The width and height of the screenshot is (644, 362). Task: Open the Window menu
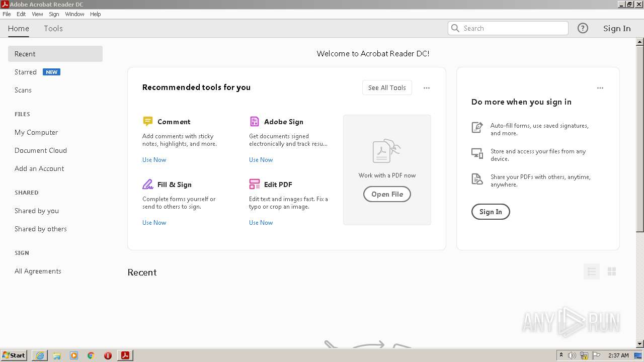[x=74, y=14]
